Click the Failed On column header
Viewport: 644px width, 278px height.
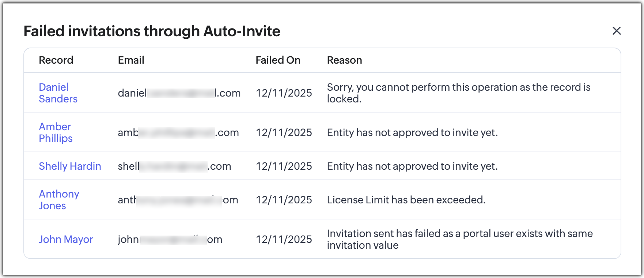point(278,60)
